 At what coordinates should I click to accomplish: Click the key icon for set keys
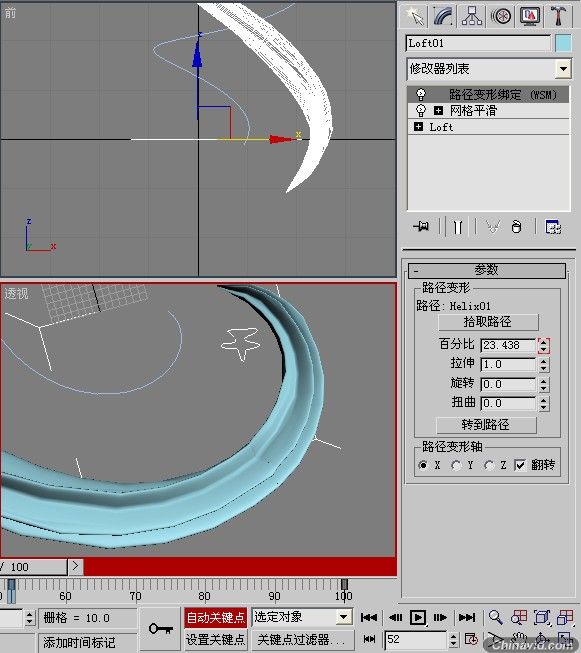pyautogui.click(x=161, y=628)
